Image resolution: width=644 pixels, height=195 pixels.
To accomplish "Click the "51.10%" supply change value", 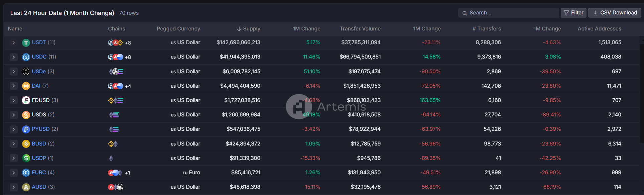I will tap(312, 72).
